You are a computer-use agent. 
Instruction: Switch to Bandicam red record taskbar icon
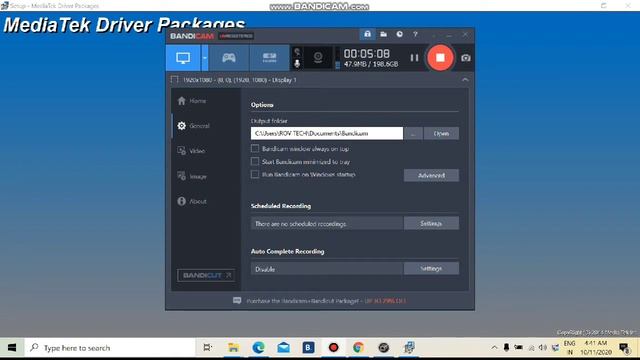(x=333, y=348)
